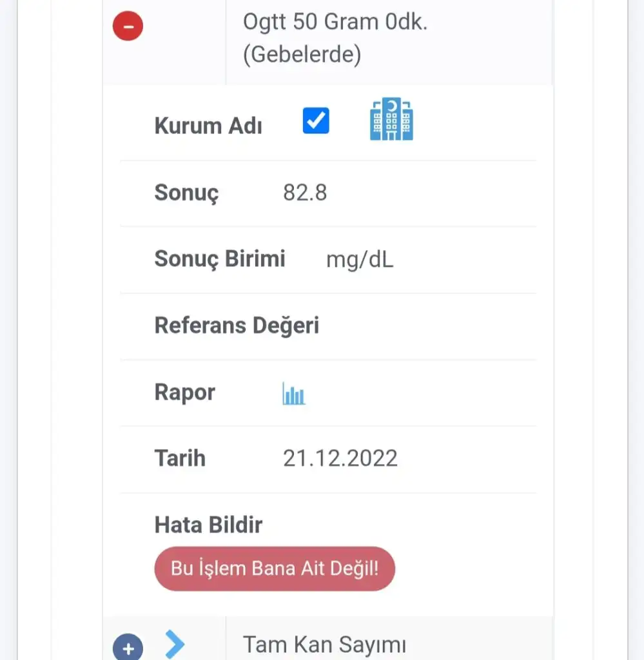Screen dimensions: 644x660
Task: Click the Kurum Adı label
Action: (x=208, y=125)
